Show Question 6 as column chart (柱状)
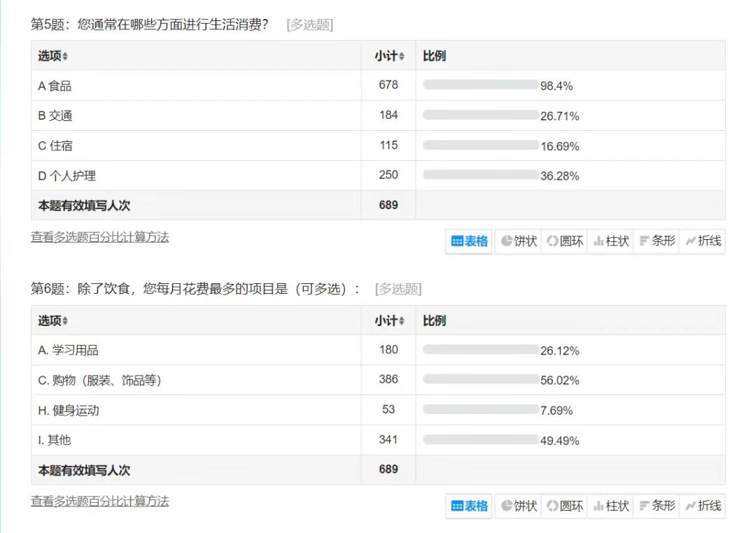756x533 pixels. pyautogui.click(x=610, y=506)
